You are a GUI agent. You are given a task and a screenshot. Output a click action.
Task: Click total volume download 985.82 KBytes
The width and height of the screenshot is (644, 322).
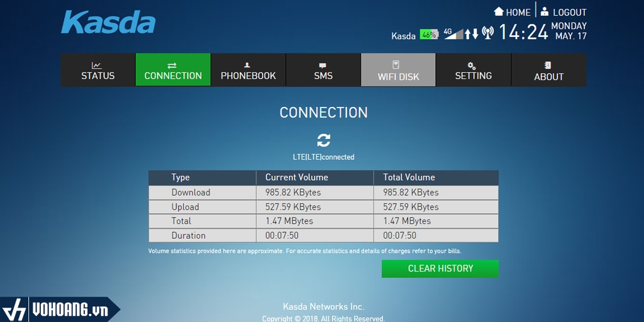click(411, 192)
